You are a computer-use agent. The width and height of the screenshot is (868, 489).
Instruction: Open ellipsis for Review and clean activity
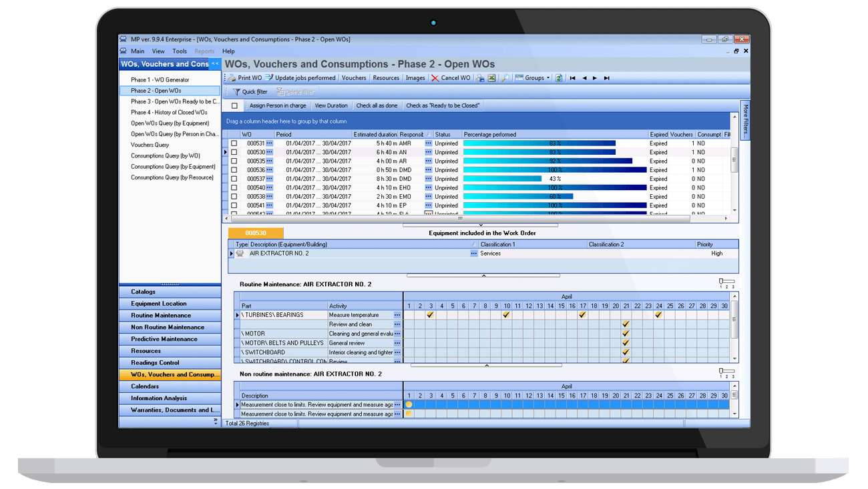397,324
